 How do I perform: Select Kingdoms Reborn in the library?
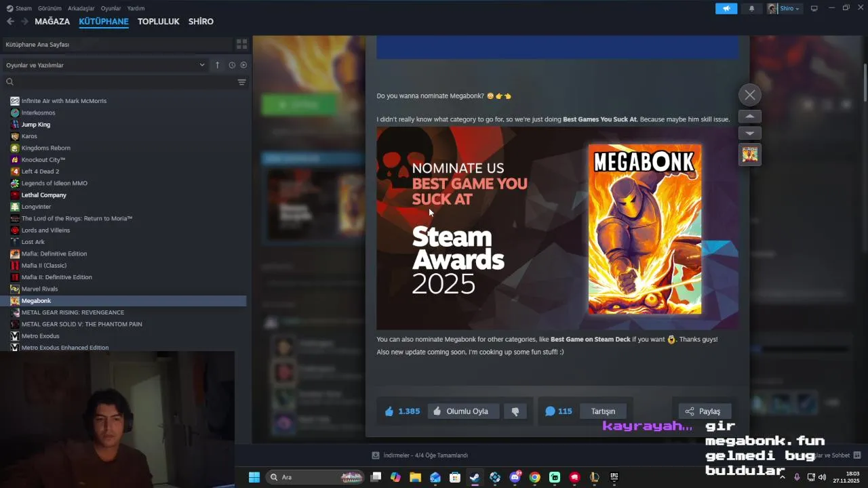click(x=45, y=148)
